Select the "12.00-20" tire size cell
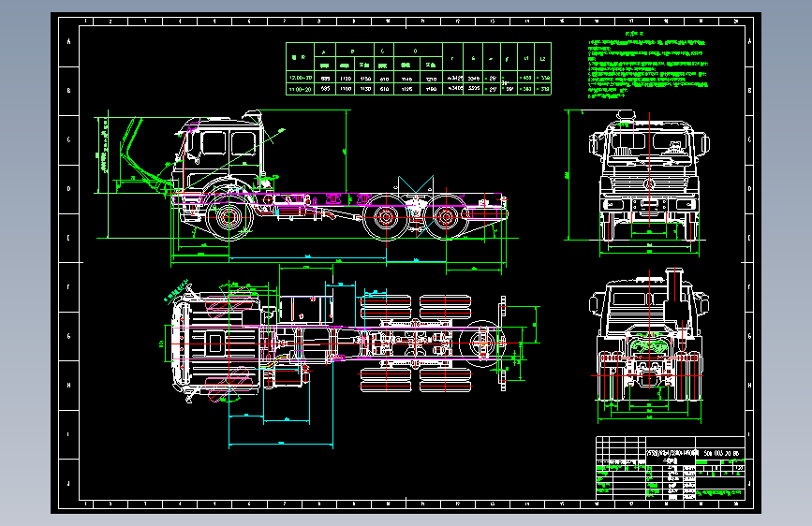Viewport: 812px width, 526px height. (301, 79)
